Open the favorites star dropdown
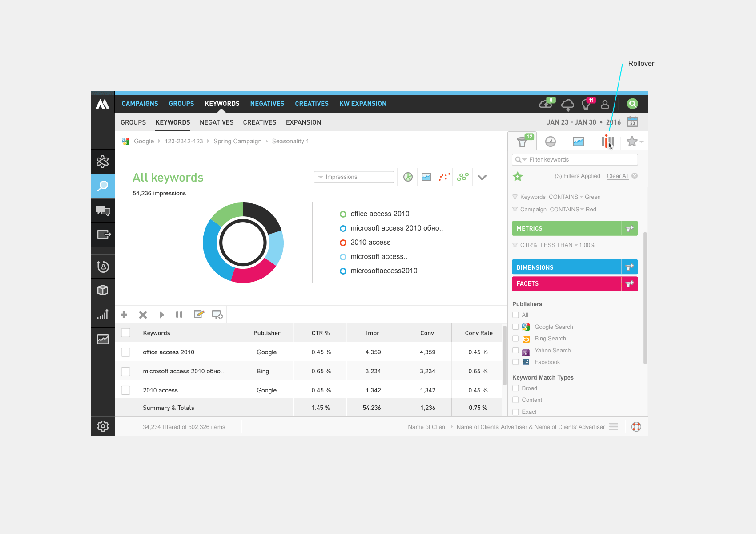Image resolution: width=756 pixels, height=534 pixels. tap(635, 142)
